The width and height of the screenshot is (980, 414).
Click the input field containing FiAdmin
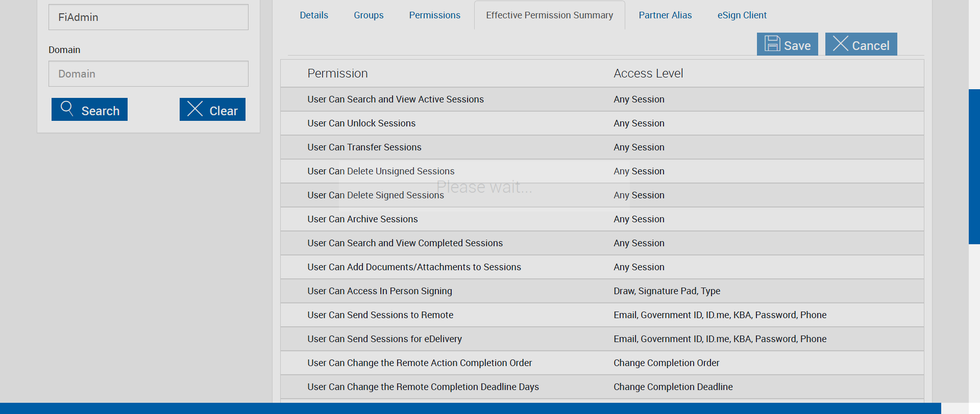pyautogui.click(x=148, y=17)
